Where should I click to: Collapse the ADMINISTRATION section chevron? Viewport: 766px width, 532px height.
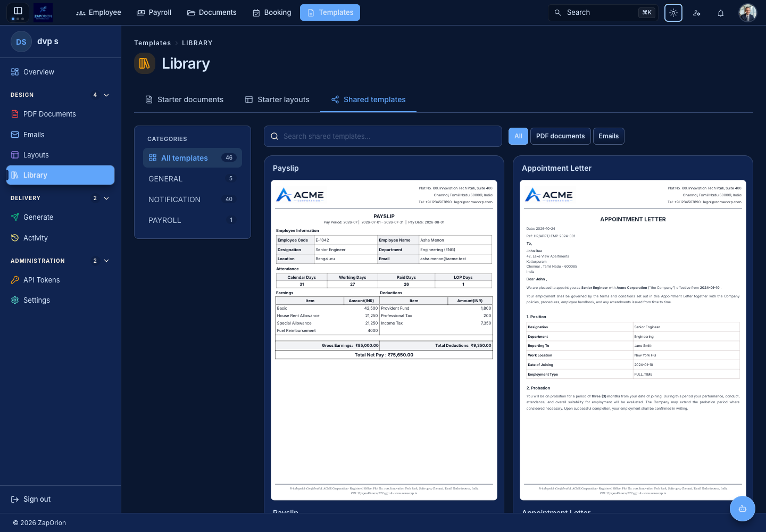106,261
